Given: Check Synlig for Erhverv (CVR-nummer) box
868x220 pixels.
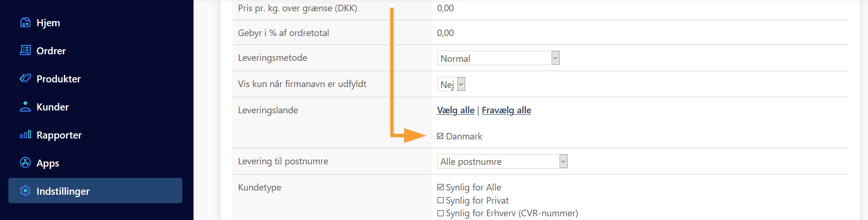Looking at the screenshot, I should pos(440,213).
